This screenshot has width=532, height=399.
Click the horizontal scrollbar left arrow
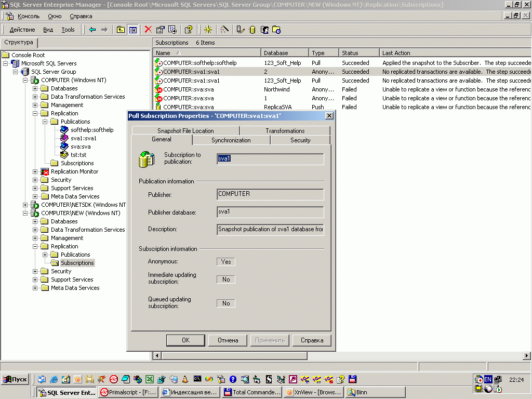[x=157, y=355]
